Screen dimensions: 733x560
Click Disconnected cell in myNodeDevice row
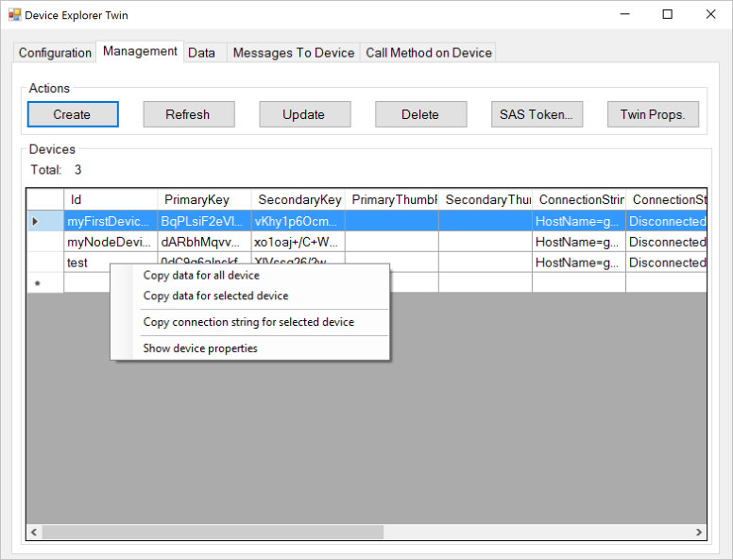[x=666, y=242]
